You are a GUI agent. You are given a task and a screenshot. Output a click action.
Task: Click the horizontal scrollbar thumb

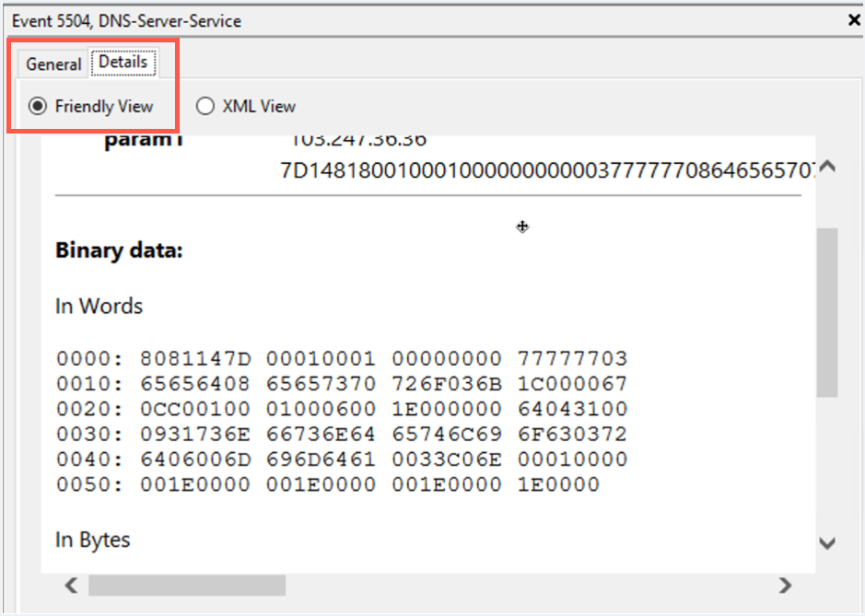tap(186, 585)
